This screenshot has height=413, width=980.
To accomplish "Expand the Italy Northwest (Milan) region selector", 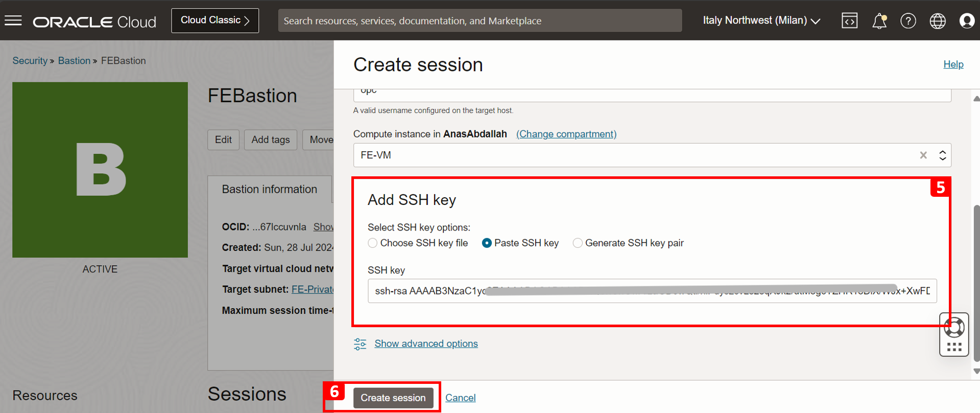I will [761, 20].
